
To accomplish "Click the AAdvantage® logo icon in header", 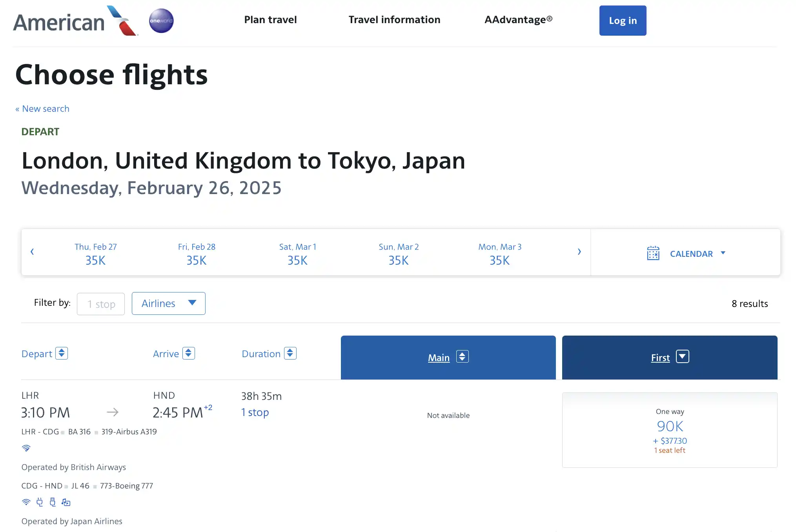I will [x=519, y=20].
